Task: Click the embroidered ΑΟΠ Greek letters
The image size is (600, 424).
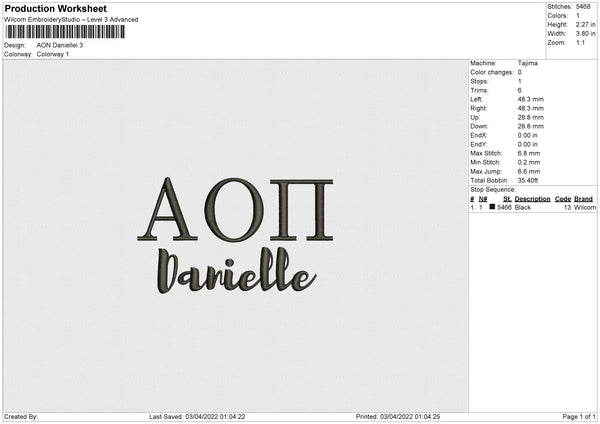Action: tap(235, 209)
